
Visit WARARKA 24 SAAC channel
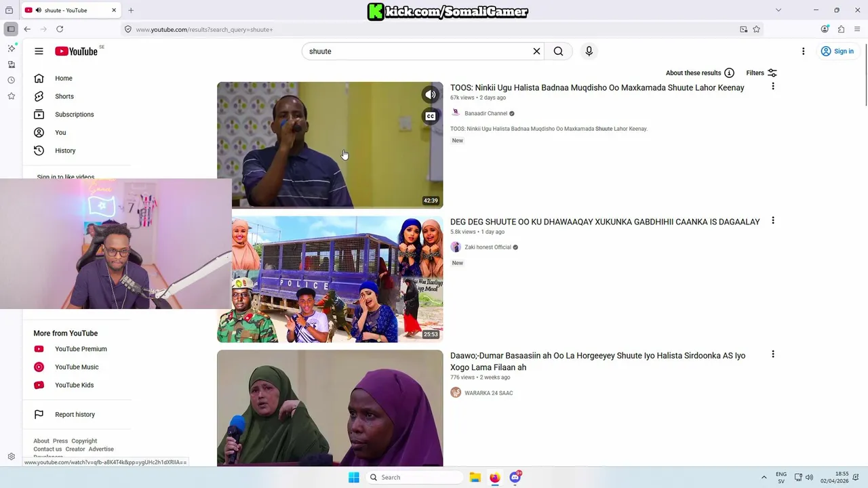pyautogui.click(x=488, y=393)
